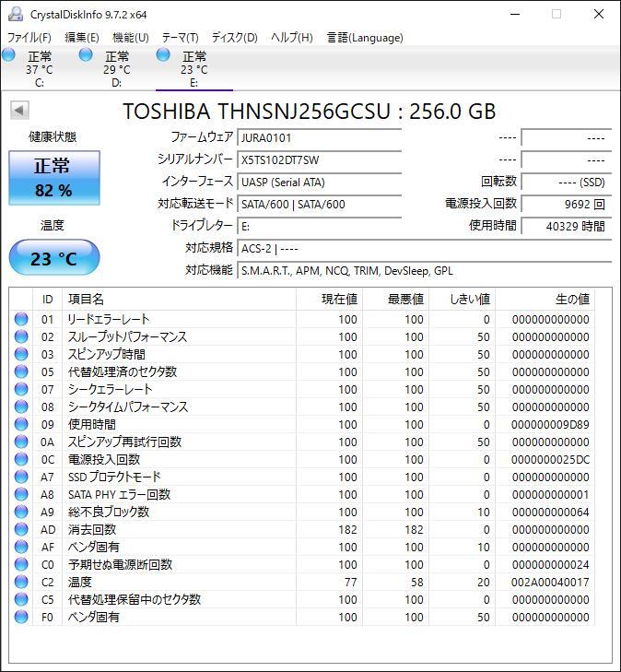Click blue status dot for ID C0 row
Screen dimensions: 621x672
pyautogui.click(x=21, y=564)
